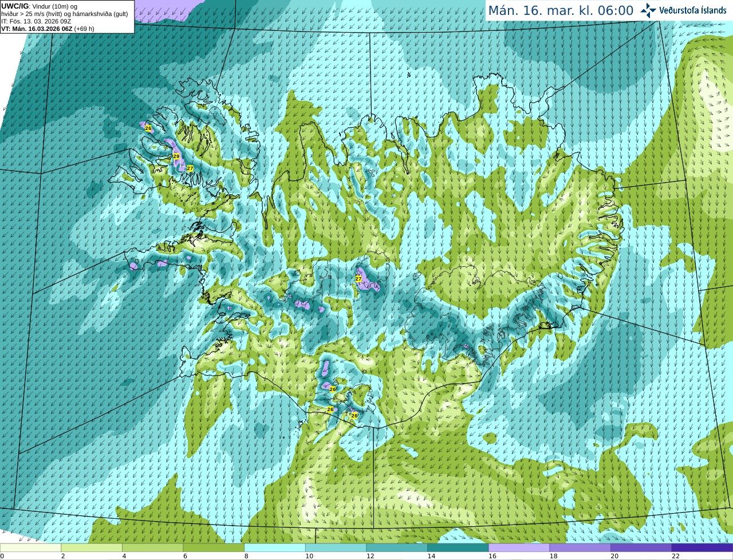The image size is (733, 560).
Task: Pick the darkest purple swatch above 22 m/s
Action: [702, 548]
